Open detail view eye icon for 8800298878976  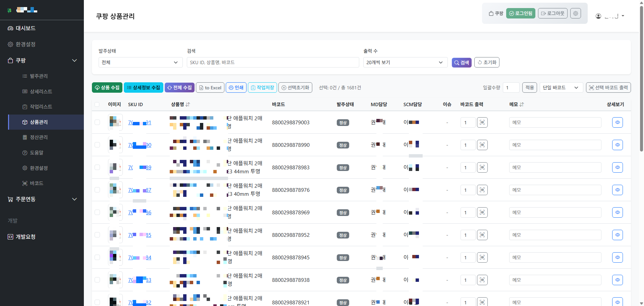point(617,190)
